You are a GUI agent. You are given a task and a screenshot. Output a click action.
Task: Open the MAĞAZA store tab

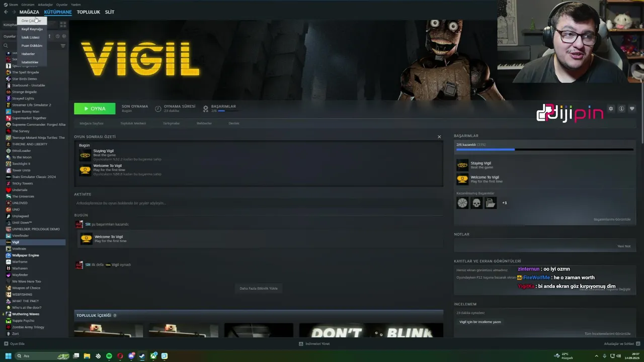point(29,12)
